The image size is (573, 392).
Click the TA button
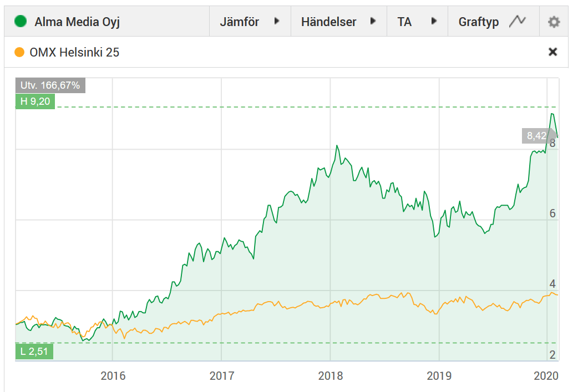pyautogui.click(x=405, y=22)
